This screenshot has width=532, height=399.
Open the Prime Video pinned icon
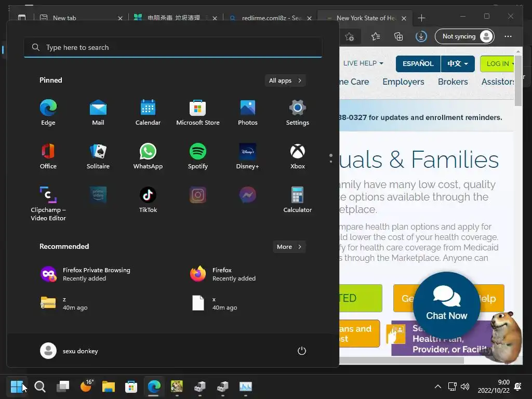click(98, 195)
